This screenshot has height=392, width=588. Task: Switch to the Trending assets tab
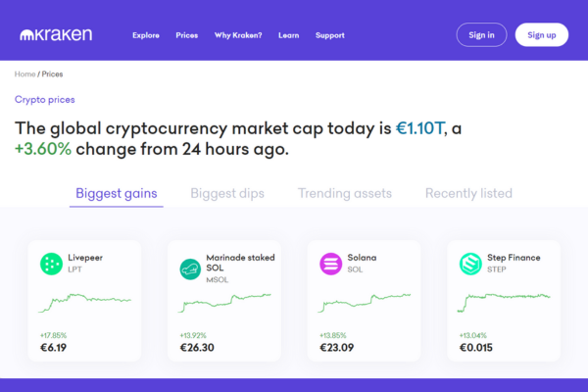345,193
